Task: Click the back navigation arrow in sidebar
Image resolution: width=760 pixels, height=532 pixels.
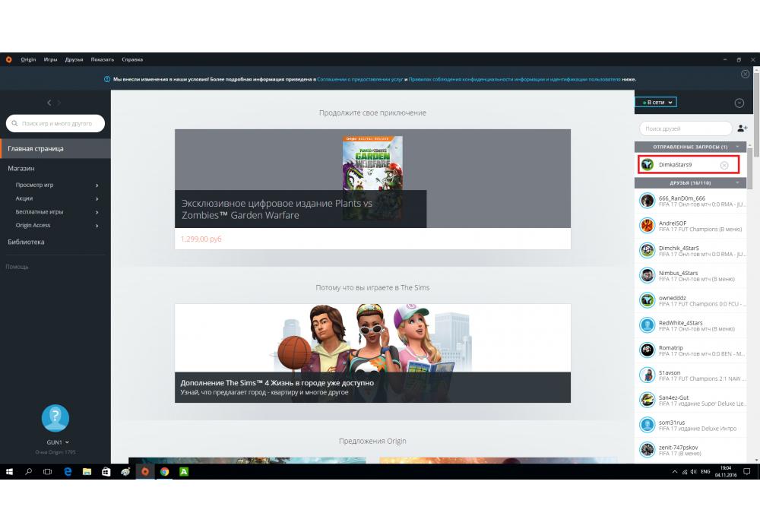Action: click(x=49, y=103)
